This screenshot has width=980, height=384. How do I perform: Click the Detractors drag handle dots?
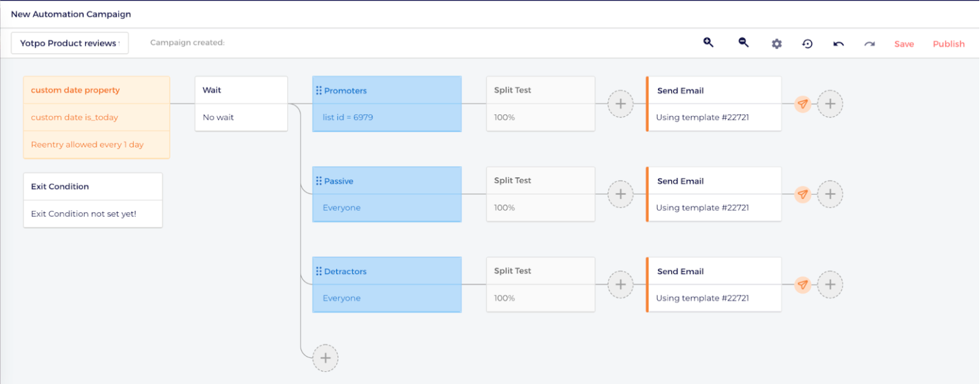tap(318, 271)
